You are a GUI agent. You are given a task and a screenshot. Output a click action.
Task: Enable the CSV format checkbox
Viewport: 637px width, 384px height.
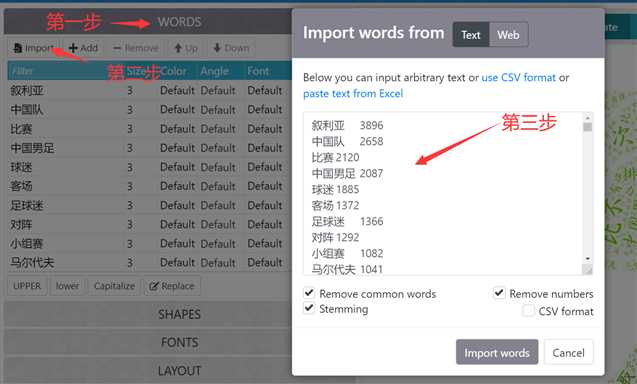coord(528,311)
